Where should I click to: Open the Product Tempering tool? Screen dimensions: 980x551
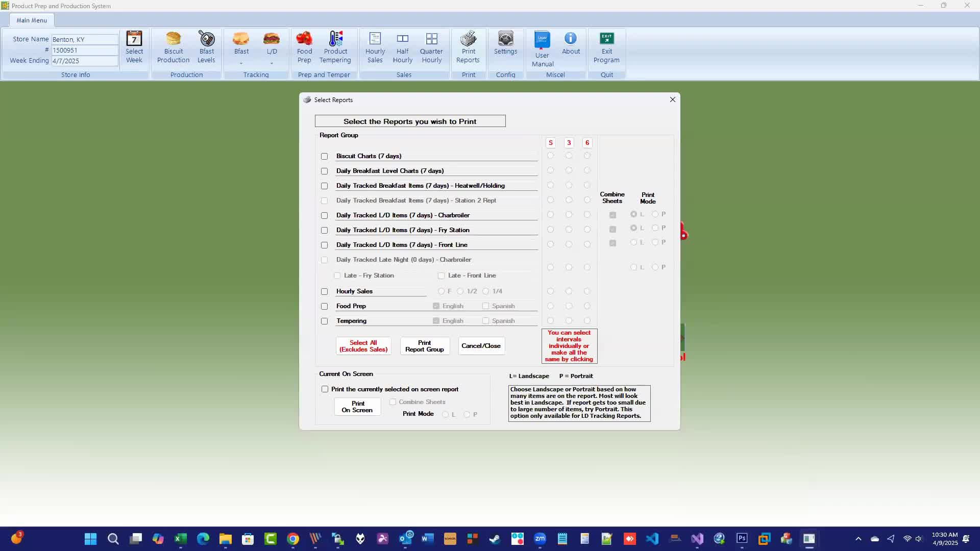335,47
